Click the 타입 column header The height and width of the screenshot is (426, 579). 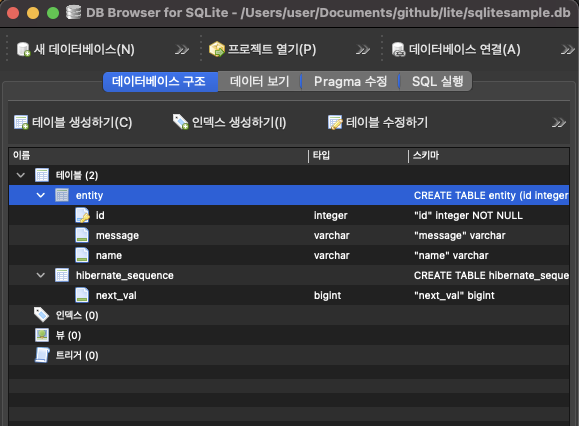pyautogui.click(x=358, y=155)
